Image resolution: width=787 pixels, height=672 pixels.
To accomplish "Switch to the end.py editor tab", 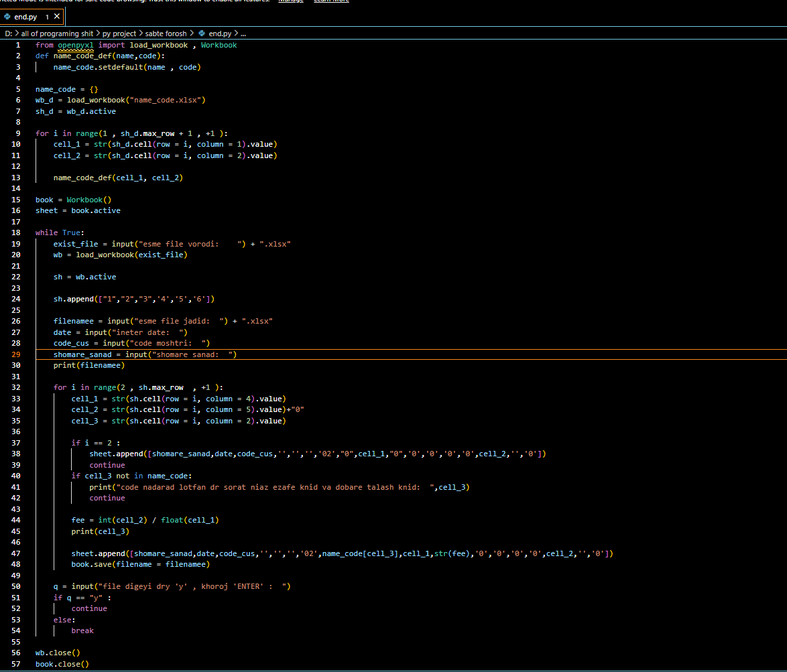I will (x=32, y=17).
